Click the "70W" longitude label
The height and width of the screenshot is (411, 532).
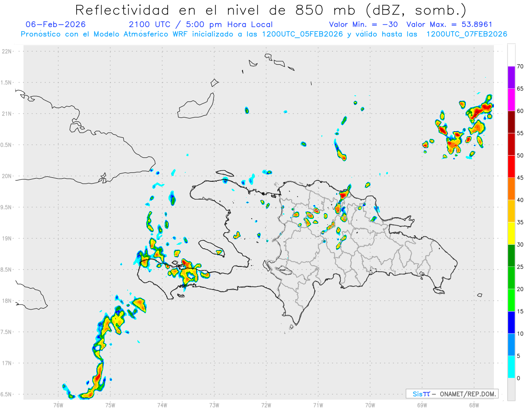370,405
